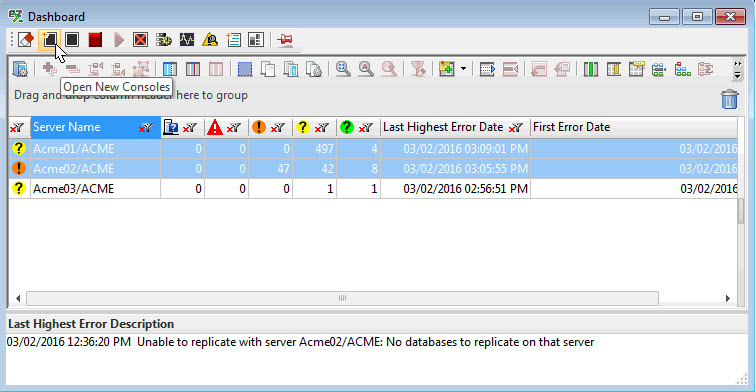Click the magnifier with red A icon
This screenshot has width=756, height=392.
coord(366,69)
